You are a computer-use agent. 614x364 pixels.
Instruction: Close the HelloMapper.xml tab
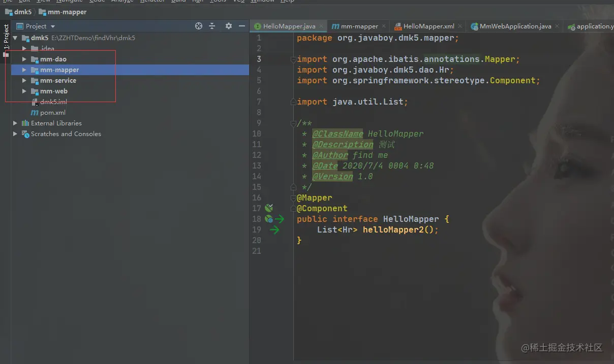coord(459,26)
